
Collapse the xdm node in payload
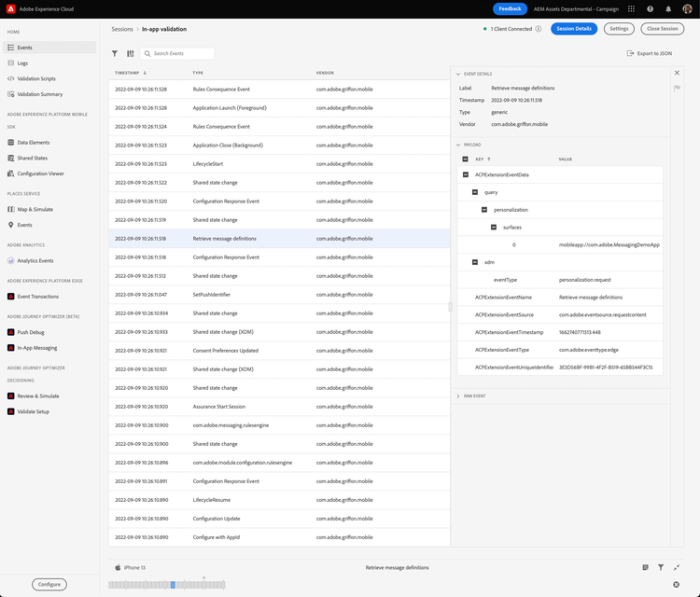point(475,262)
